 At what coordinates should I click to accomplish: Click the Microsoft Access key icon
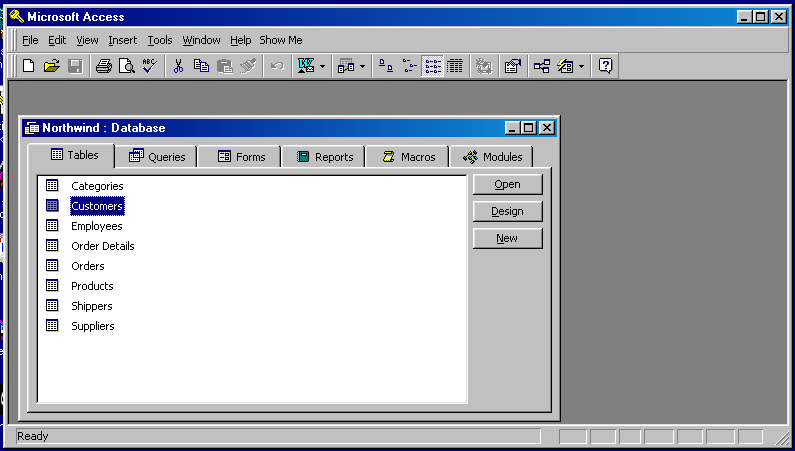[17, 17]
